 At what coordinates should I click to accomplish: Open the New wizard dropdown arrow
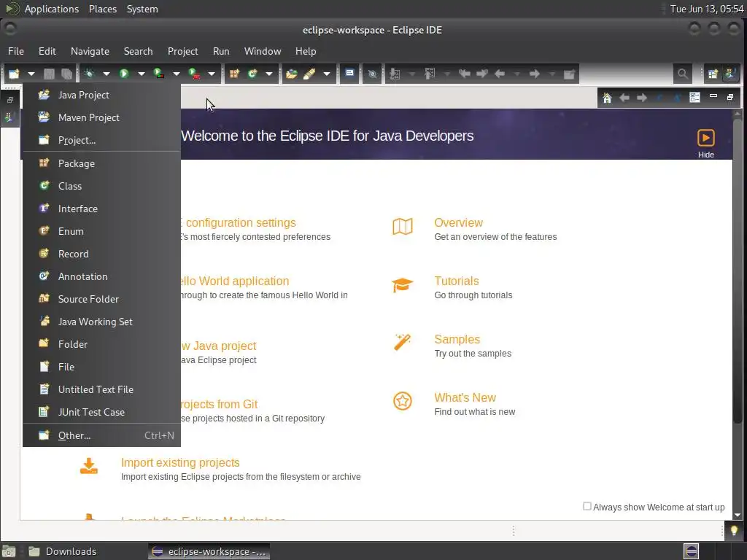31,74
